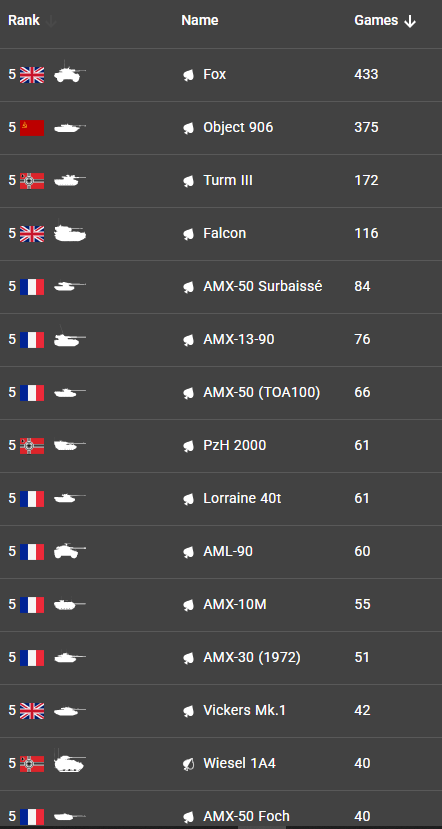Open the Lorraine 40t vehicle page
The width and height of the screenshot is (442, 829).
tap(242, 499)
